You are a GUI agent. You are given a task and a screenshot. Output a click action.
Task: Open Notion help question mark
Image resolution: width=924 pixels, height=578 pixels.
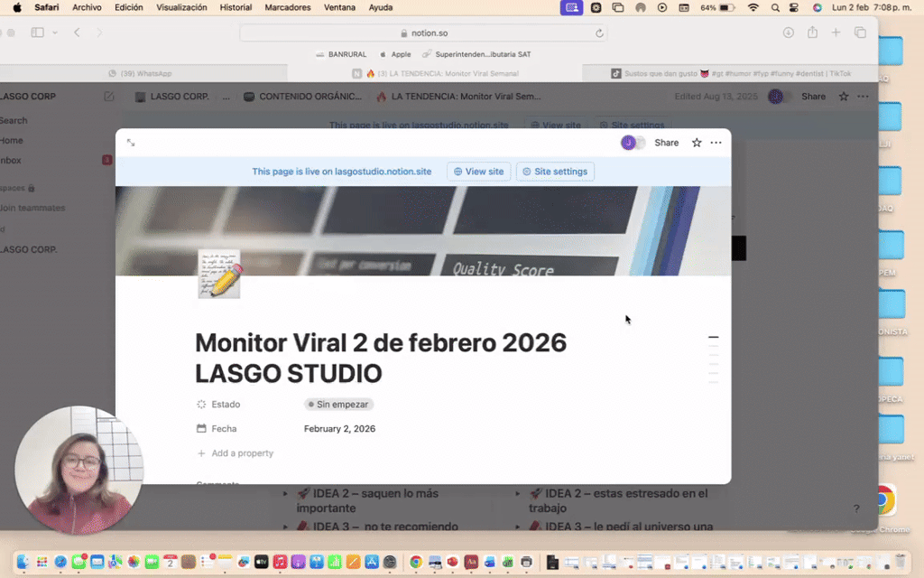pos(856,508)
